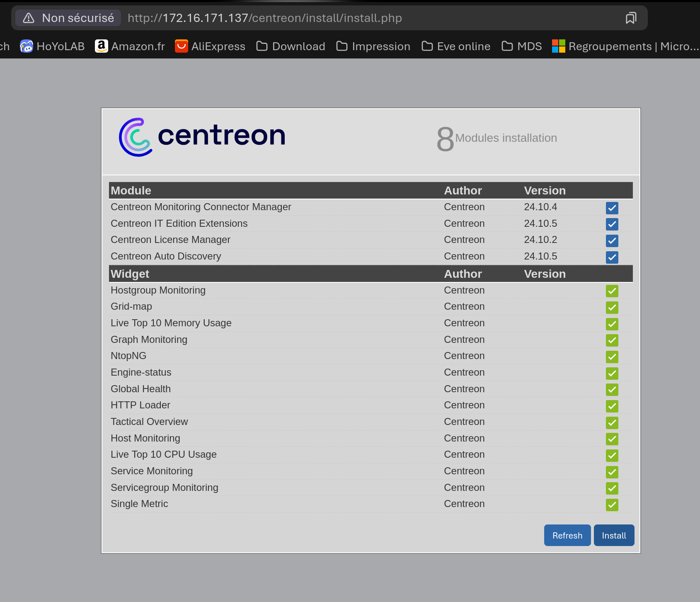
Task: Click the Centreon logo
Action: pos(202,137)
